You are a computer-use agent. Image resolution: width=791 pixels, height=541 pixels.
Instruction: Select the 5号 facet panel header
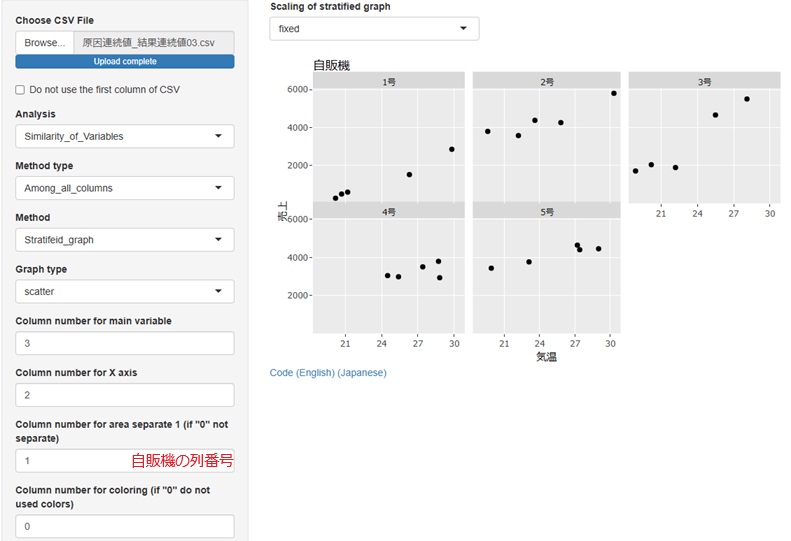(547, 212)
